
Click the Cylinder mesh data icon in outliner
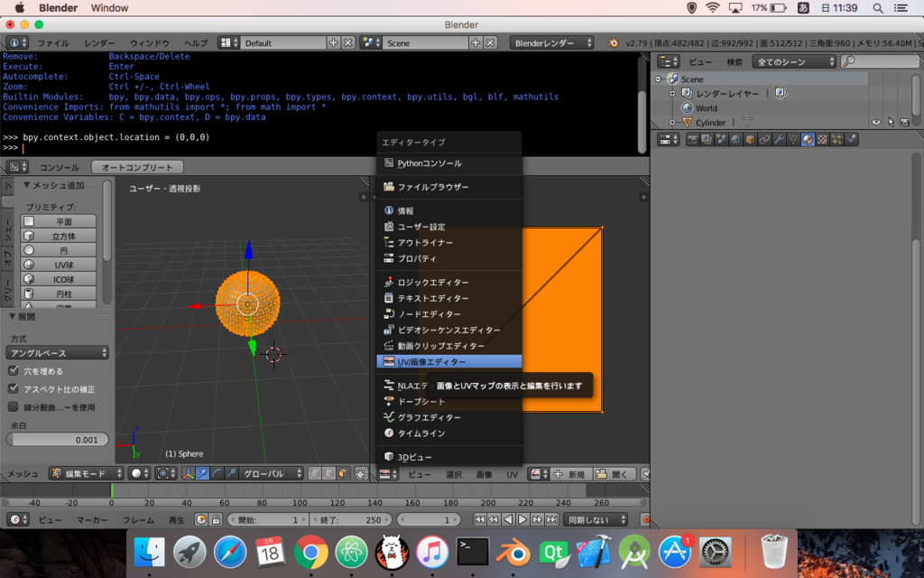[x=746, y=122]
